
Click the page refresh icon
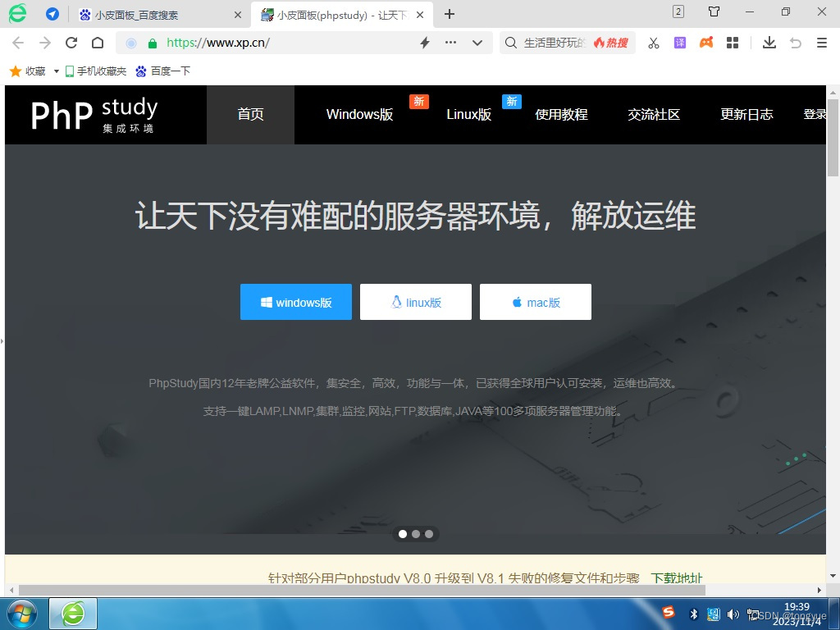click(x=71, y=43)
